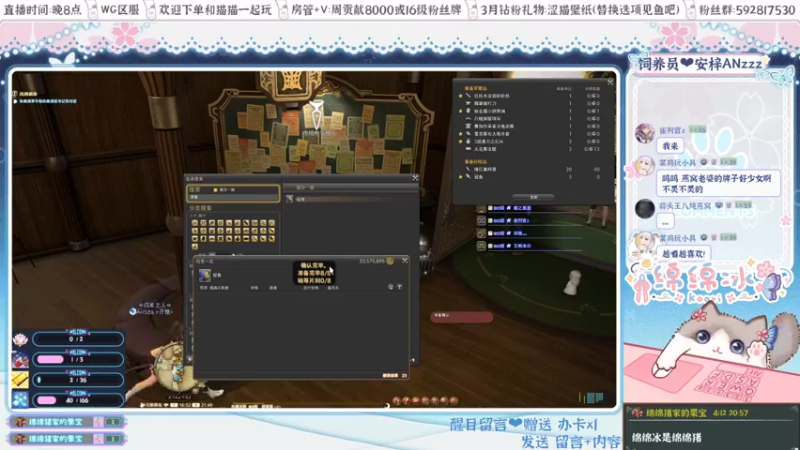Click the 粉丝群:592817530 banner text

click(746, 10)
